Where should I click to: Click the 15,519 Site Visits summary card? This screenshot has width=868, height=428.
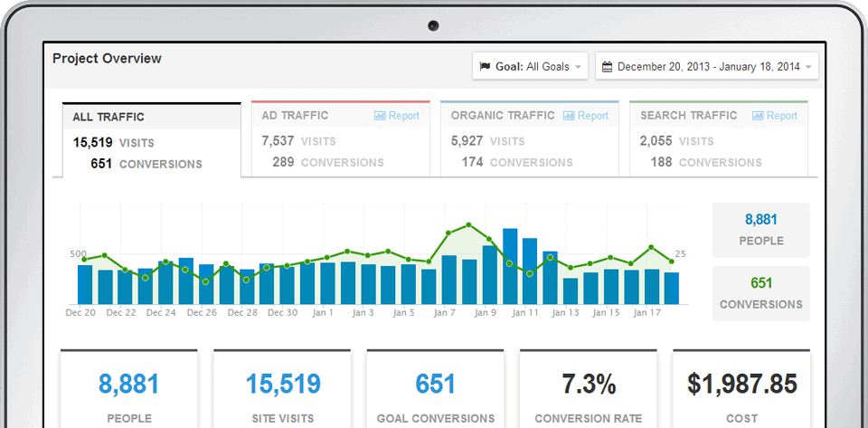[282, 389]
